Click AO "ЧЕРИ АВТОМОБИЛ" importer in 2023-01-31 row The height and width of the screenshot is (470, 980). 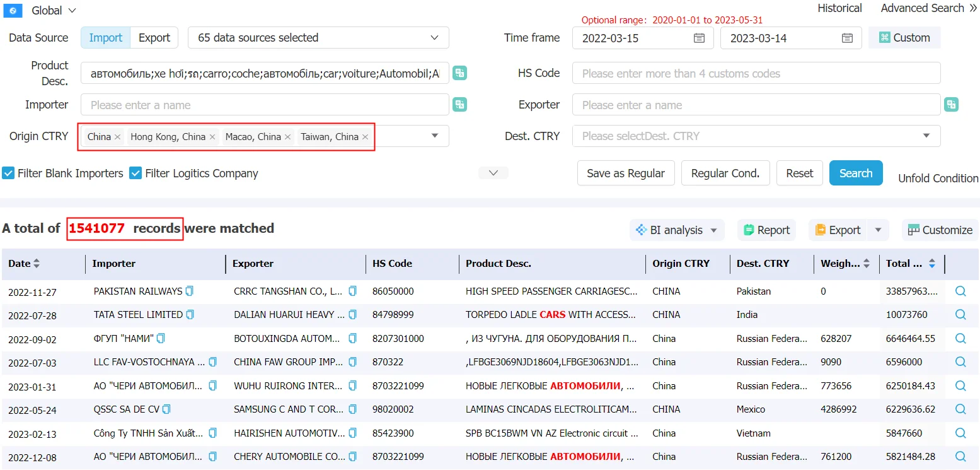pos(148,386)
